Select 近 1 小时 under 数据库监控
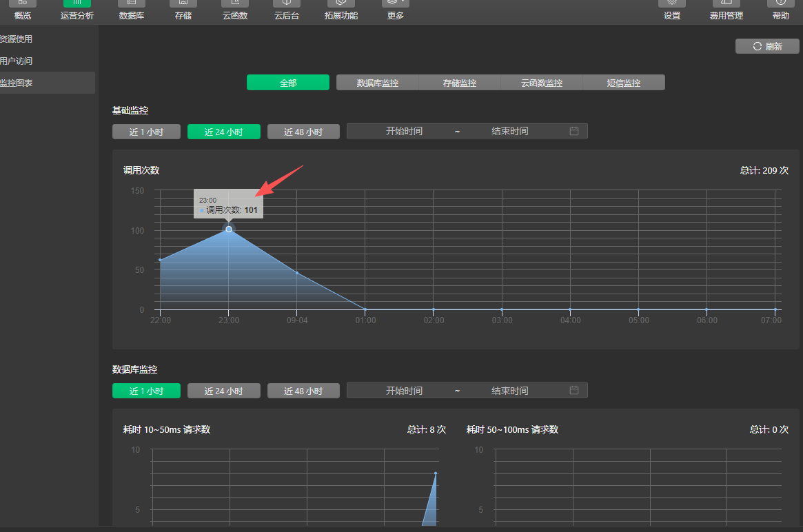The height and width of the screenshot is (532, 803). point(146,391)
